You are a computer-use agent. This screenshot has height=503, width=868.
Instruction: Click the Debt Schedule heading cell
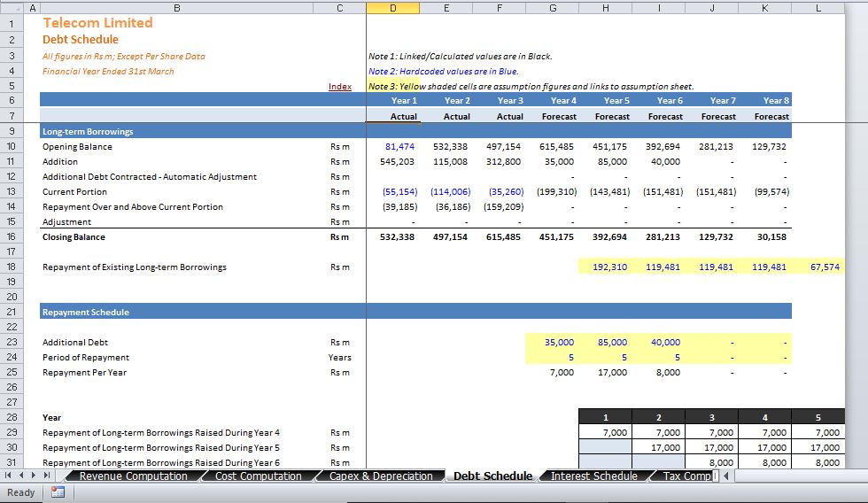(81, 39)
